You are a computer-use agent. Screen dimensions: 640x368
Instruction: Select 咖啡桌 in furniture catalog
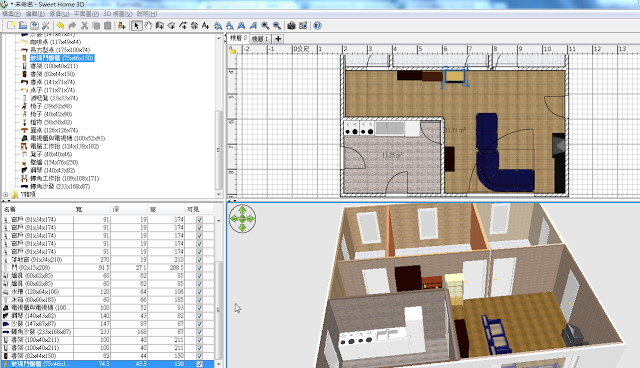[56, 42]
